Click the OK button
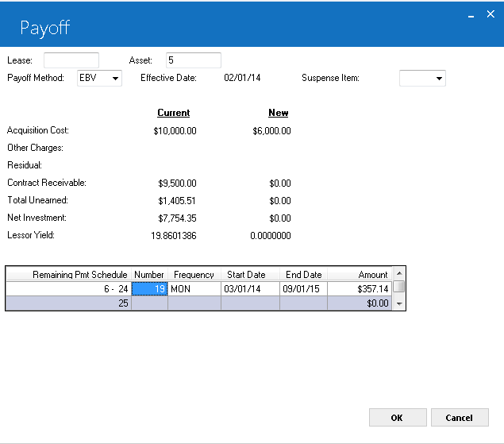Image resolution: width=504 pixels, height=444 pixels. 398,417
